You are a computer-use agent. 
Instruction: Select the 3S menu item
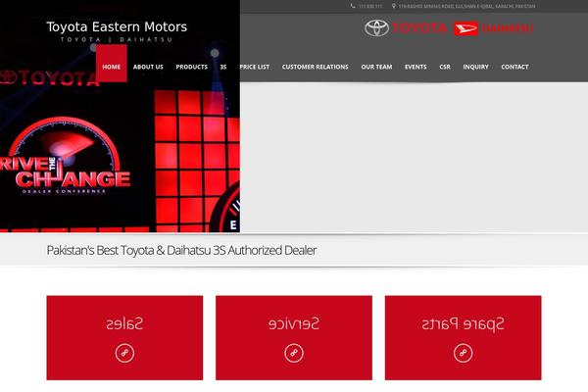[223, 67]
